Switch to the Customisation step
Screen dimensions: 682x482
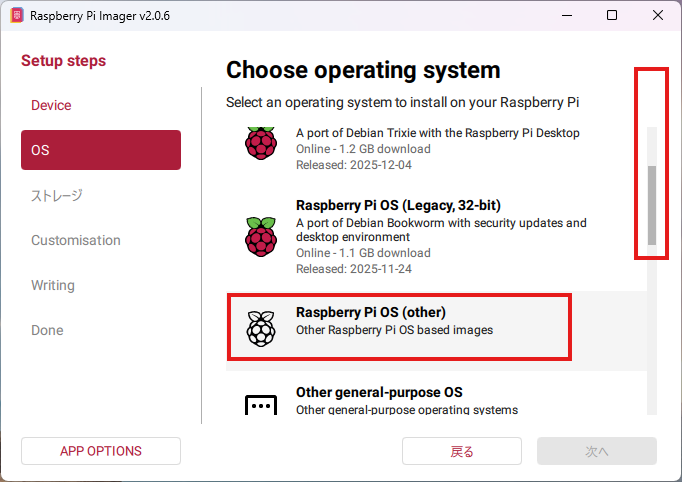76,240
